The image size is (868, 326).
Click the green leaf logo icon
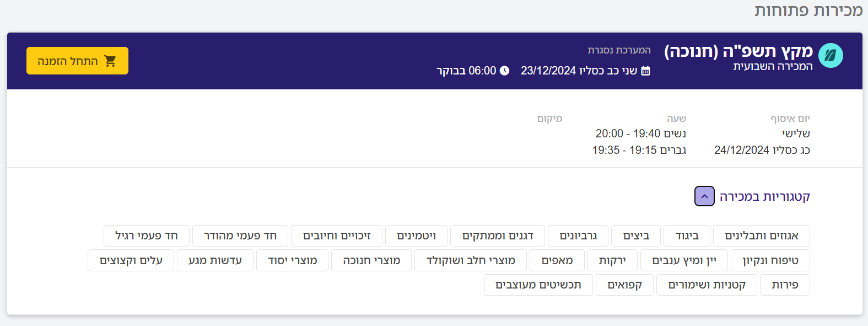coord(831,56)
